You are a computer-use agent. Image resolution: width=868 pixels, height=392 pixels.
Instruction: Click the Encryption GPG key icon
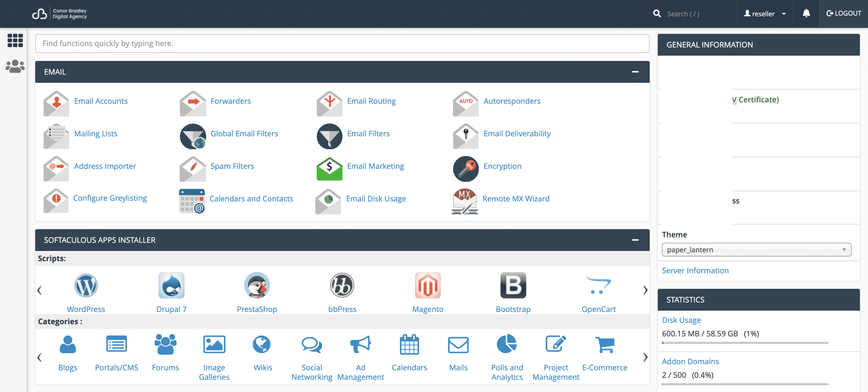pyautogui.click(x=466, y=169)
